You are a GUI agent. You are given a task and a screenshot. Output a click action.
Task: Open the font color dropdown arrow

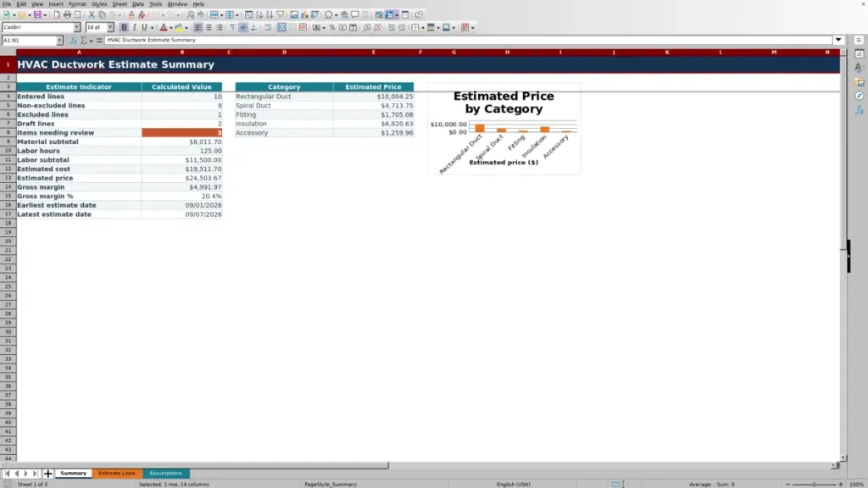pyautogui.click(x=171, y=28)
